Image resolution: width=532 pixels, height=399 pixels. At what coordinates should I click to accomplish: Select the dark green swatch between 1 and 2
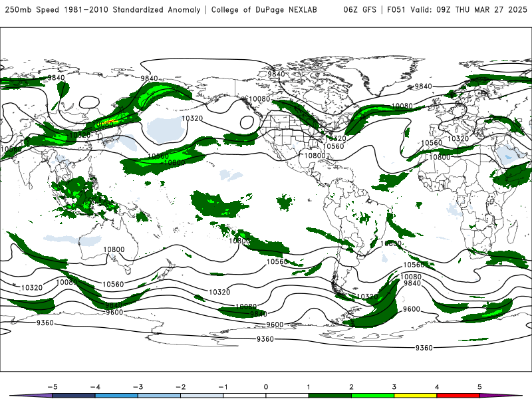pos(330,396)
